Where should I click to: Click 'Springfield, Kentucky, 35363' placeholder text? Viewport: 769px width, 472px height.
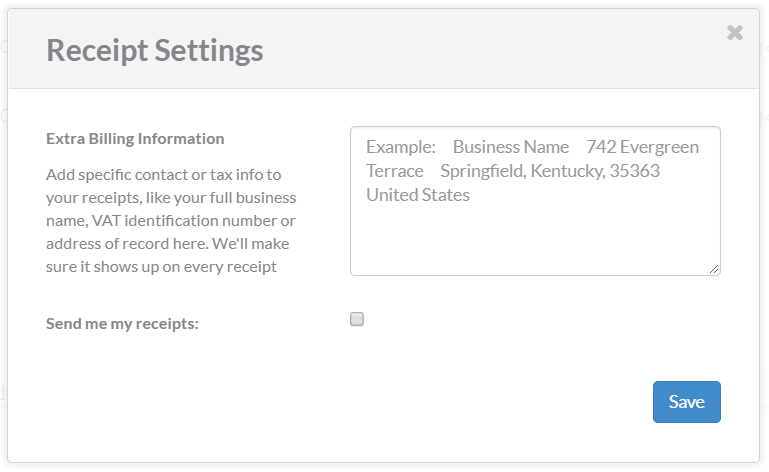(x=550, y=171)
